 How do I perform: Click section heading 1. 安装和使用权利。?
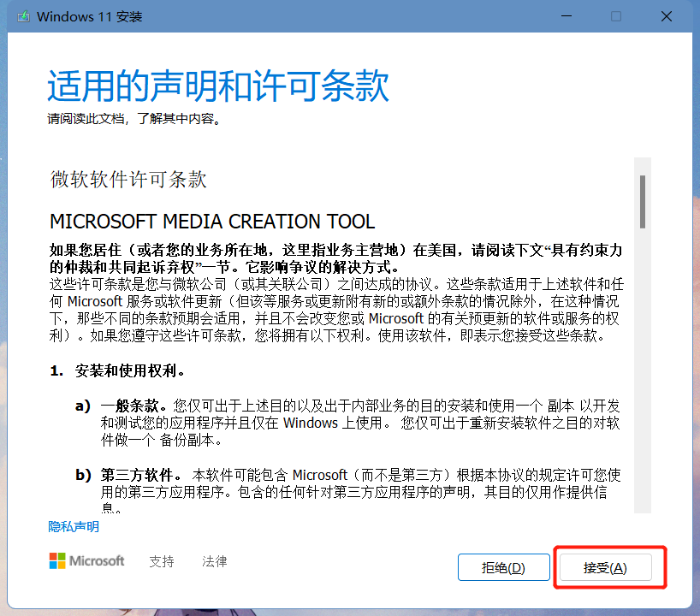117,370
